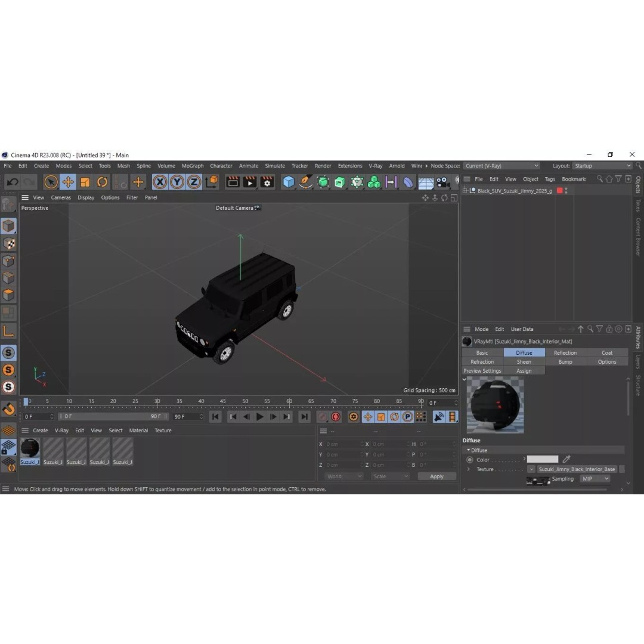The image size is (644, 644).
Task: Open Preview Settings
Action: coord(482,371)
